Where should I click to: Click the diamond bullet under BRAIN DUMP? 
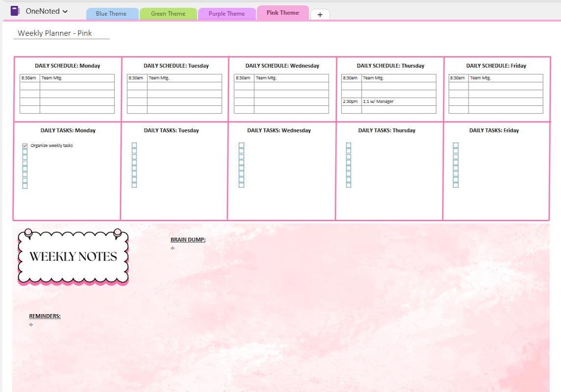[x=172, y=248]
